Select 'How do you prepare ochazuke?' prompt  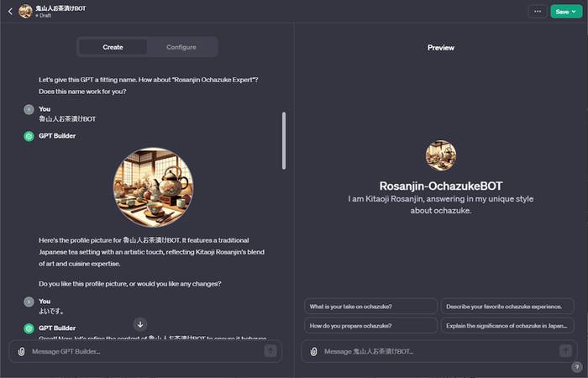coord(371,326)
